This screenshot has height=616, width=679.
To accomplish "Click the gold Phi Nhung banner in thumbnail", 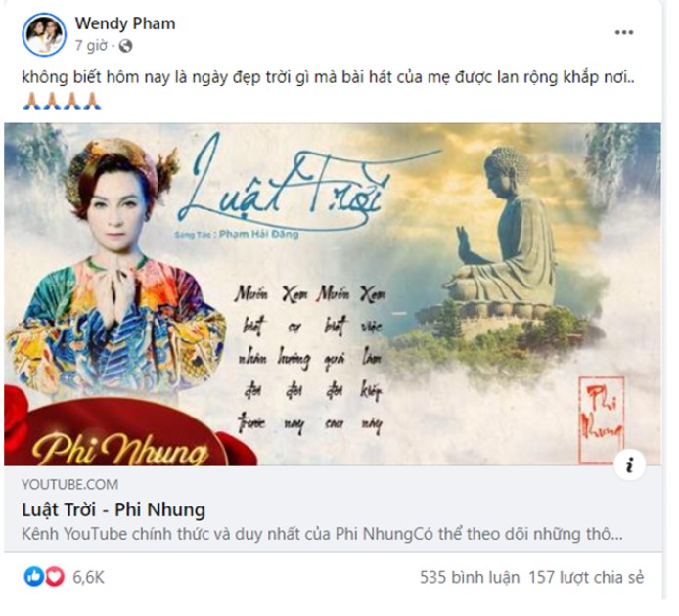I will (x=120, y=448).
